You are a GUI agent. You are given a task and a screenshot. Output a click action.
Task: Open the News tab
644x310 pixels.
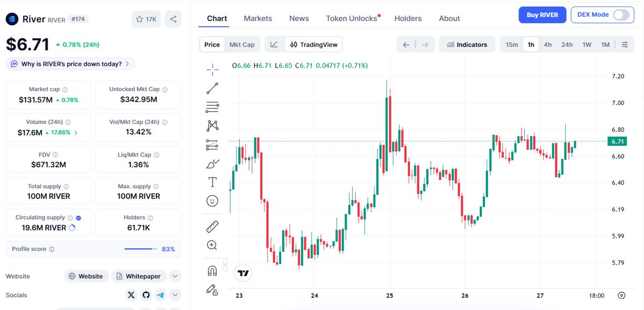coord(299,18)
